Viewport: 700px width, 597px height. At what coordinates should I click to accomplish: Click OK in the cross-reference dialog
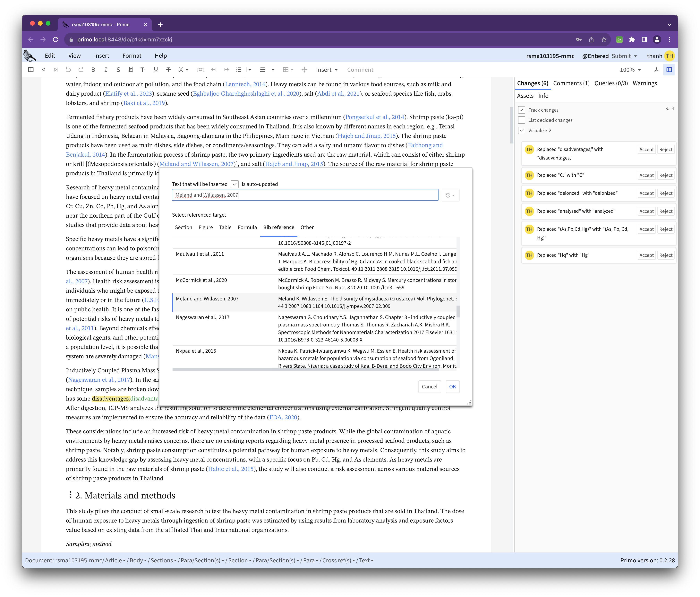pos(452,386)
